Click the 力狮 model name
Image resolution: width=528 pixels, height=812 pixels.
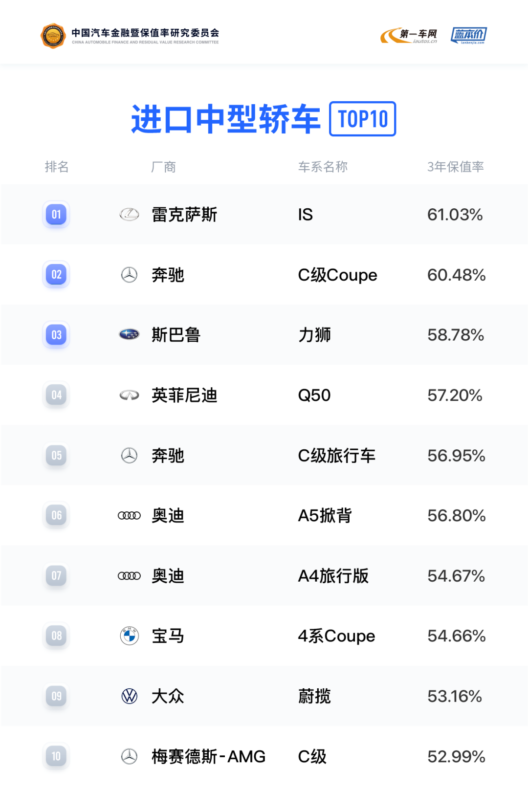pyautogui.click(x=314, y=335)
